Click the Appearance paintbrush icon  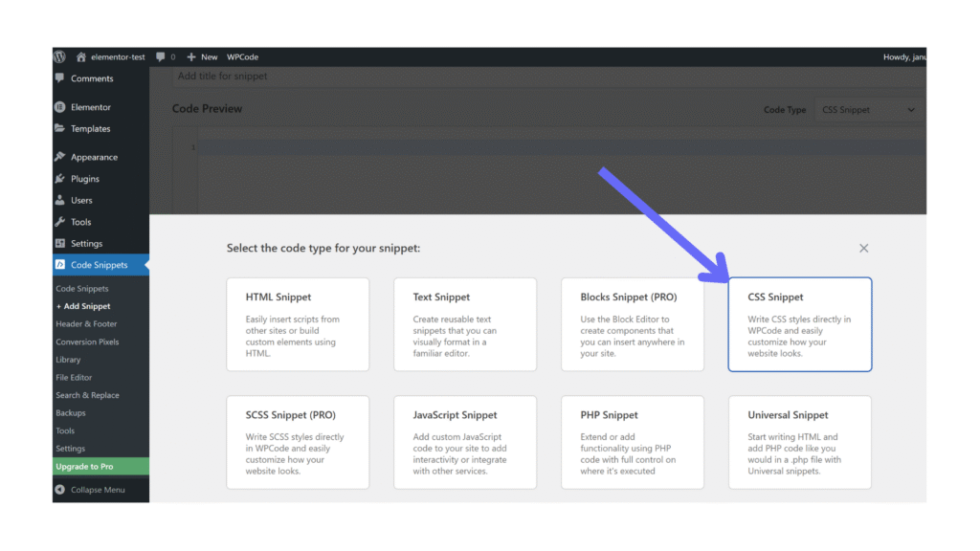[x=60, y=157]
